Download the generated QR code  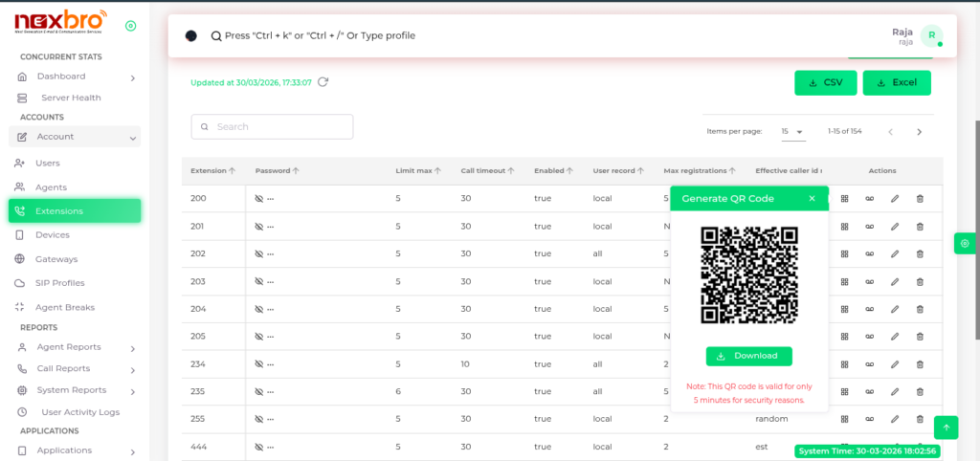click(x=748, y=356)
